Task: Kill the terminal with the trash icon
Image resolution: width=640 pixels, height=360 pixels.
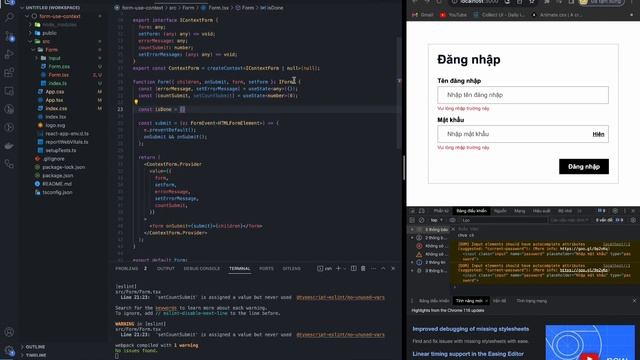Action: pyautogui.click(x=363, y=269)
